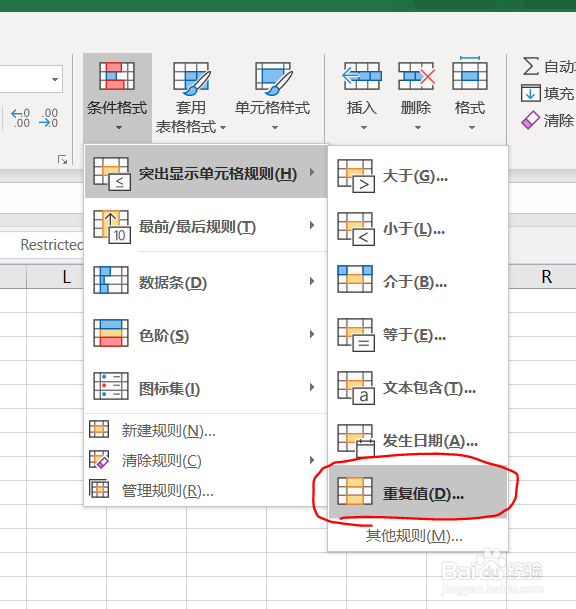Expand arrow under 删除
The height and width of the screenshot is (609, 576).
[418, 127]
